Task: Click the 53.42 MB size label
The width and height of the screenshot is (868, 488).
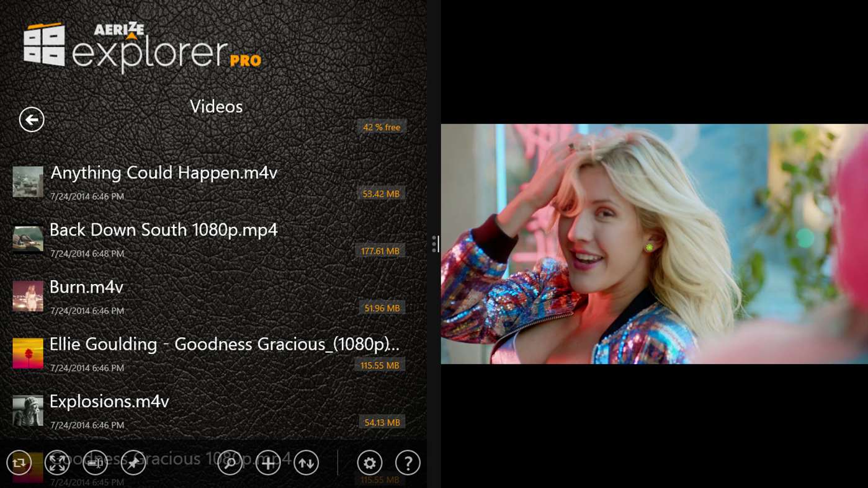Action: (x=381, y=194)
